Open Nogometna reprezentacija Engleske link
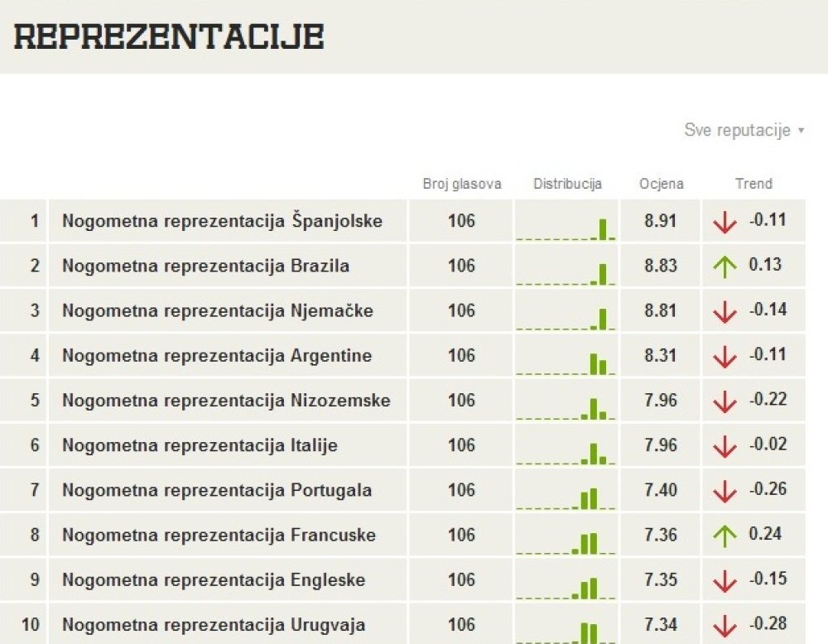 point(214,580)
